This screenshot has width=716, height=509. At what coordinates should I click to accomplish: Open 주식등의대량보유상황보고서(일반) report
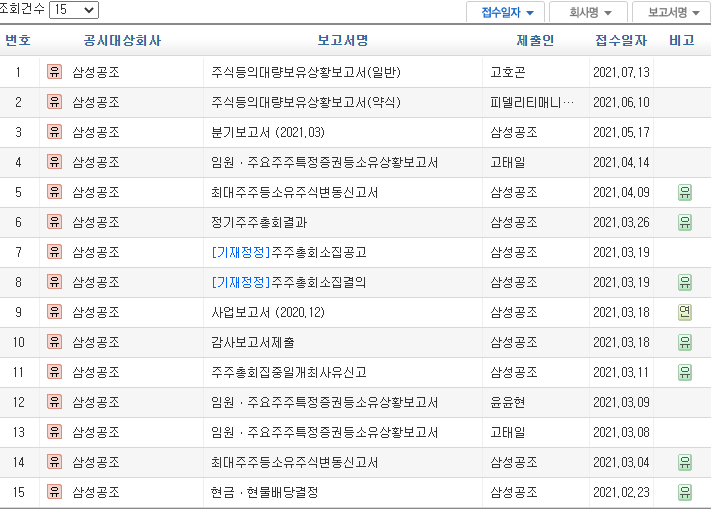306,72
